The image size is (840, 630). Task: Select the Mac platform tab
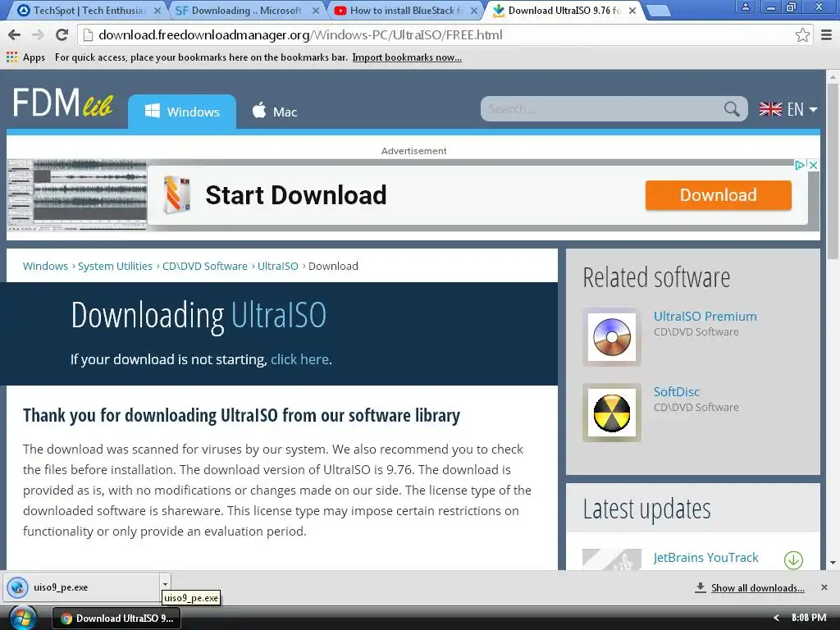click(x=274, y=112)
